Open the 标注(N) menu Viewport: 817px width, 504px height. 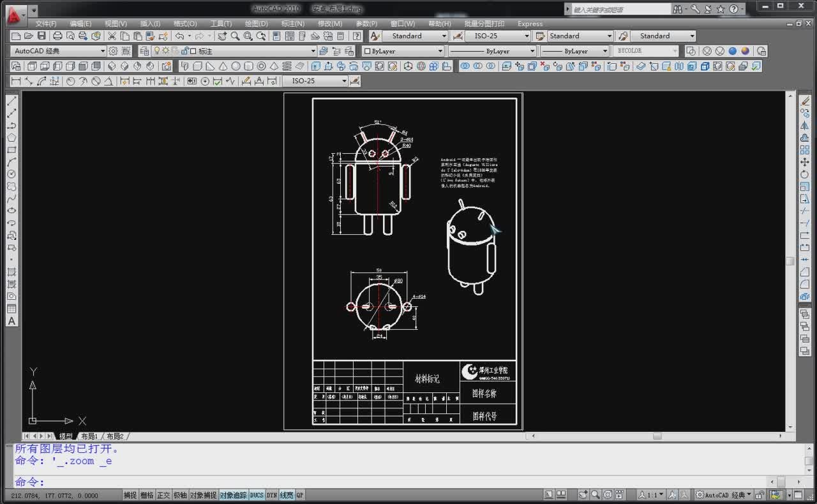(x=293, y=24)
